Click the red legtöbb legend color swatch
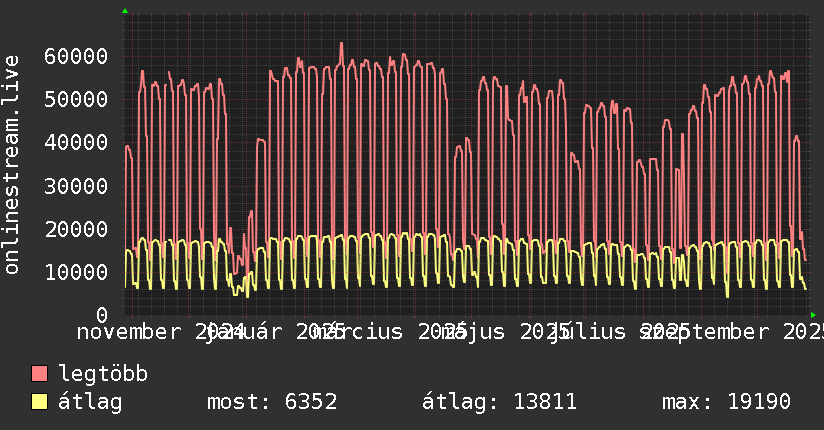 [40, 374]
